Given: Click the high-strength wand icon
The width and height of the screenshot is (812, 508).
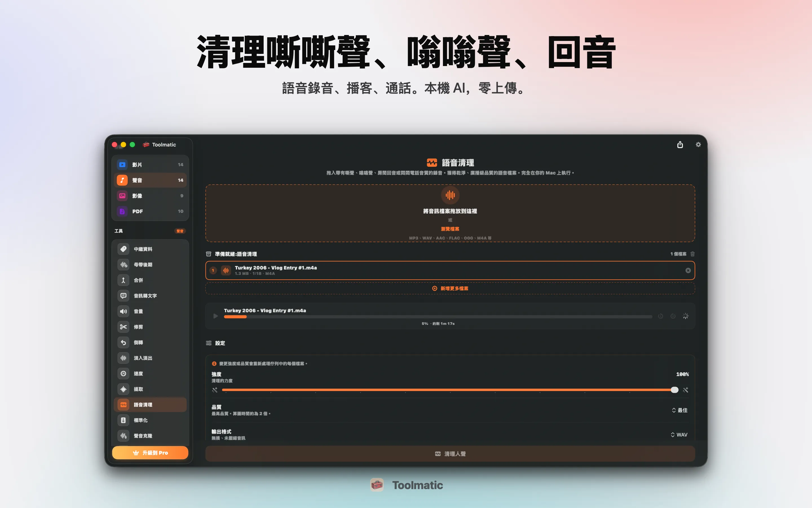Looking at the screenshot, I should (x=685, y=390).
